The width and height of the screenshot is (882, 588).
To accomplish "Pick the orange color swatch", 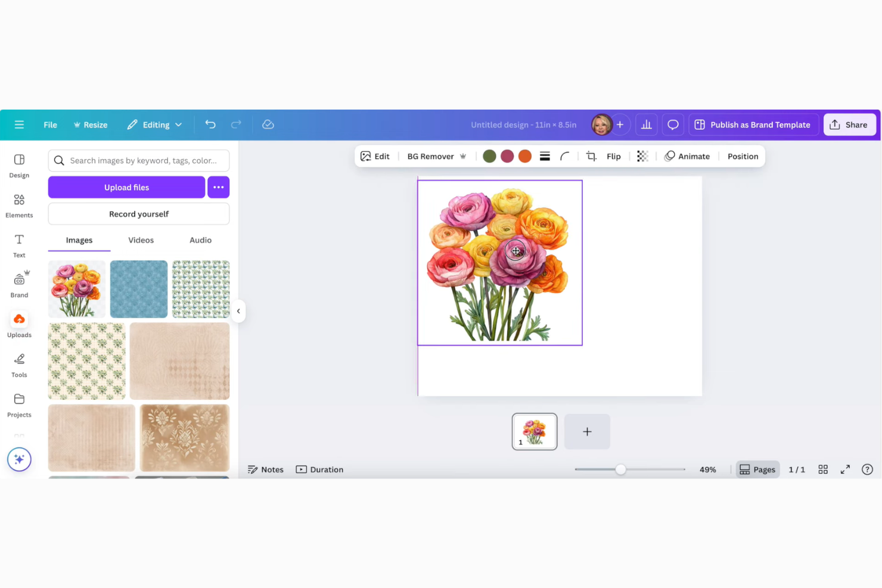I will (x=525, y=156).
